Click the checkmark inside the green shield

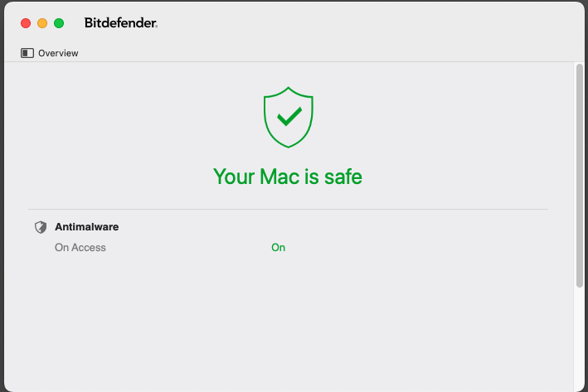[289, 117]
